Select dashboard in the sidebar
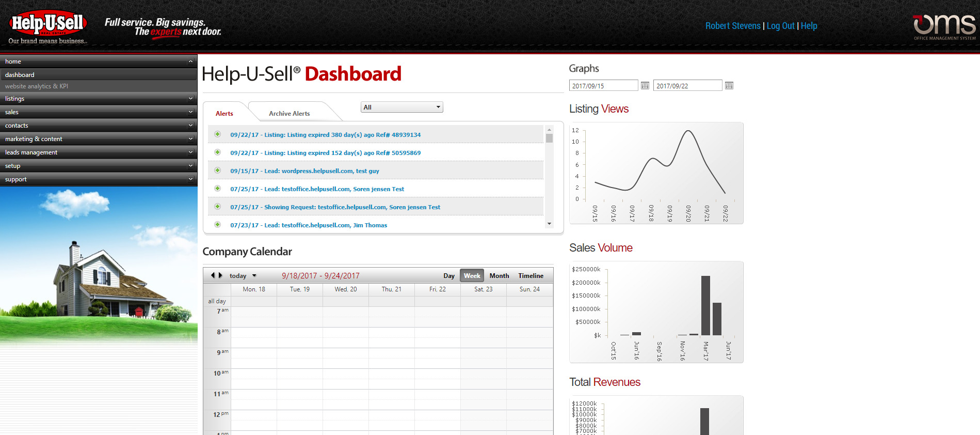Image resolution: width=980 pixels, height=435 pixels. 99,75
